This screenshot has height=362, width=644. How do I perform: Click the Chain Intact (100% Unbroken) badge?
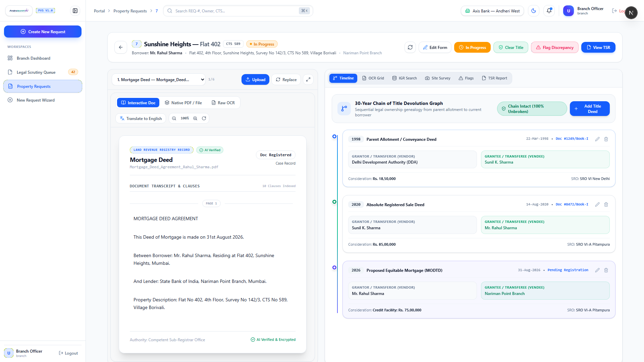click(x=532, y=109)
